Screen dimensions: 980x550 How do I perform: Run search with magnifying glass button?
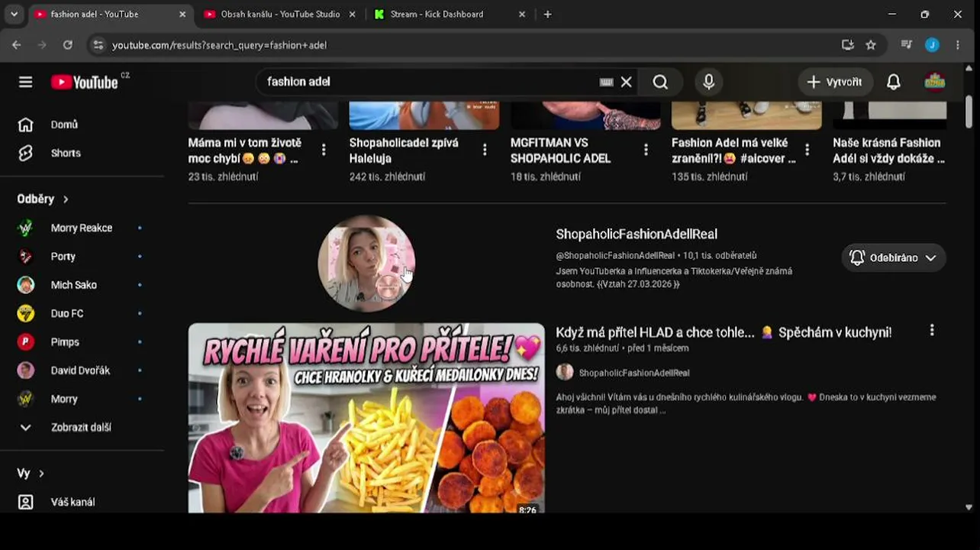660,82
